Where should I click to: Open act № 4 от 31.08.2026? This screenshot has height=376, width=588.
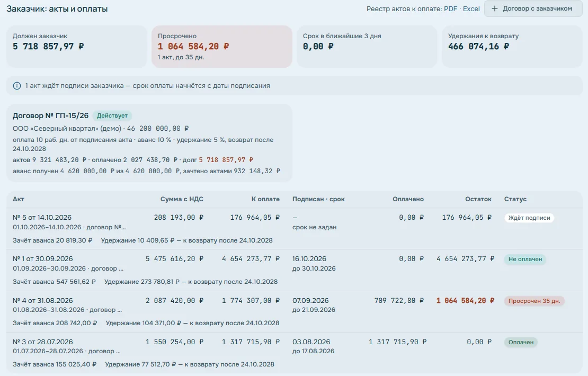coord(43,301)
